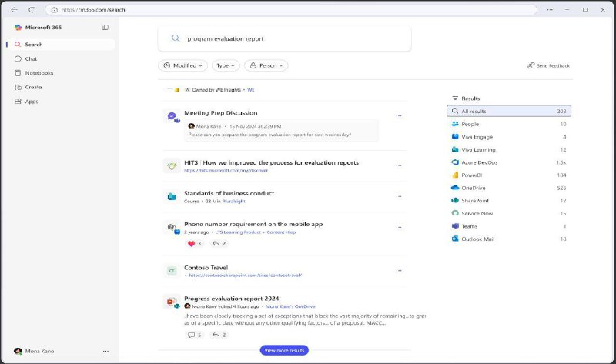616x364 pixels.
Task: Open the LTS Learning Product link
Action: click(238, 232)
